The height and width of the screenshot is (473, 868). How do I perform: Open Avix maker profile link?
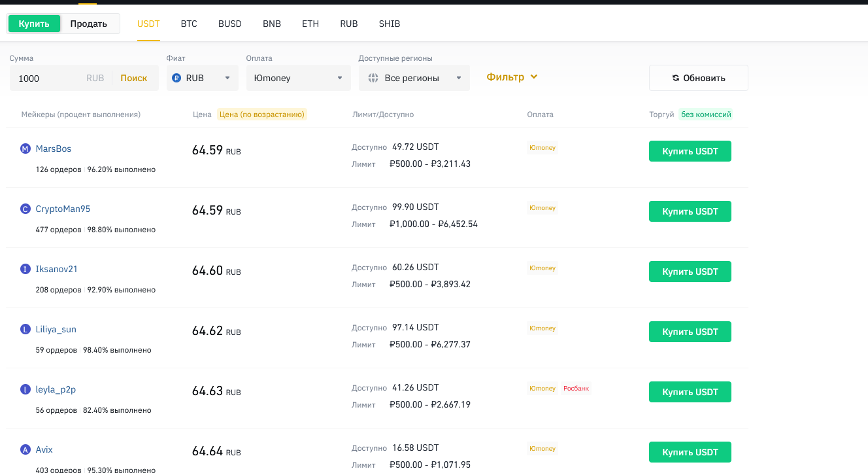pos(44,449)
